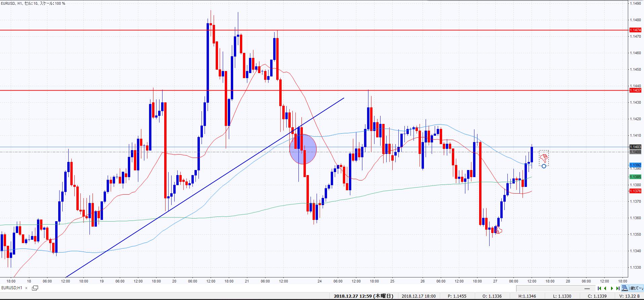Open the new chart window icon next to tab
The width and height of the screenshot is (644, 300).
tap(35, 288)
